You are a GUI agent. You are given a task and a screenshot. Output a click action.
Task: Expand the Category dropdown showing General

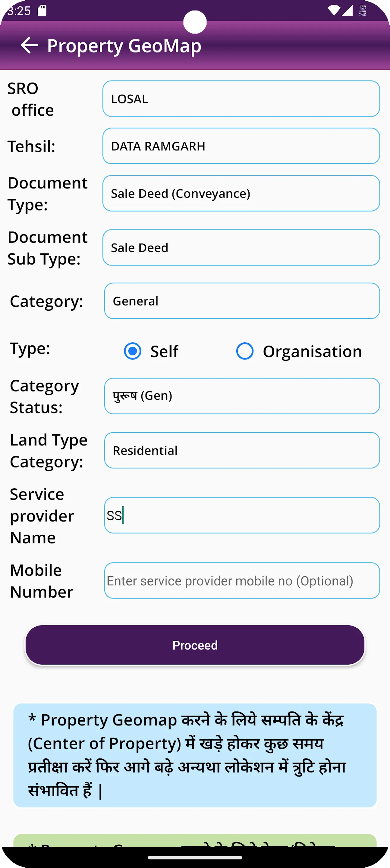[242, 301]
